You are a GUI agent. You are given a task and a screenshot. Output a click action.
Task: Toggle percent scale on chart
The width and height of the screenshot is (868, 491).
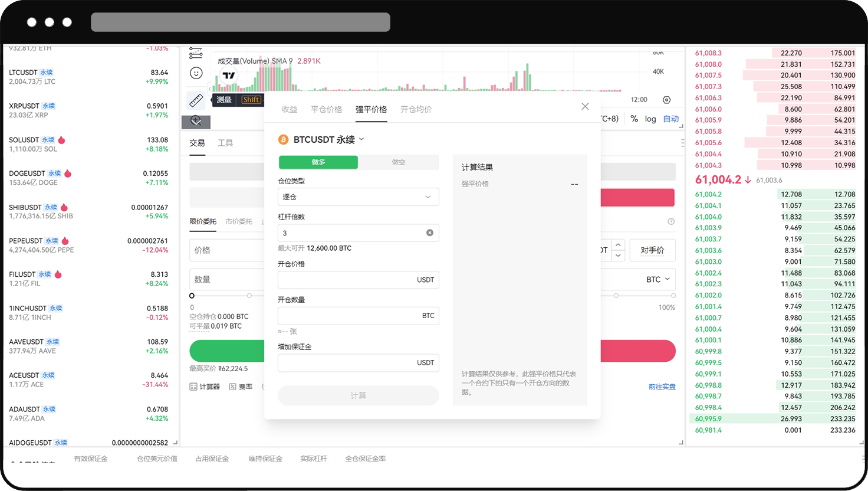(634, 119)
